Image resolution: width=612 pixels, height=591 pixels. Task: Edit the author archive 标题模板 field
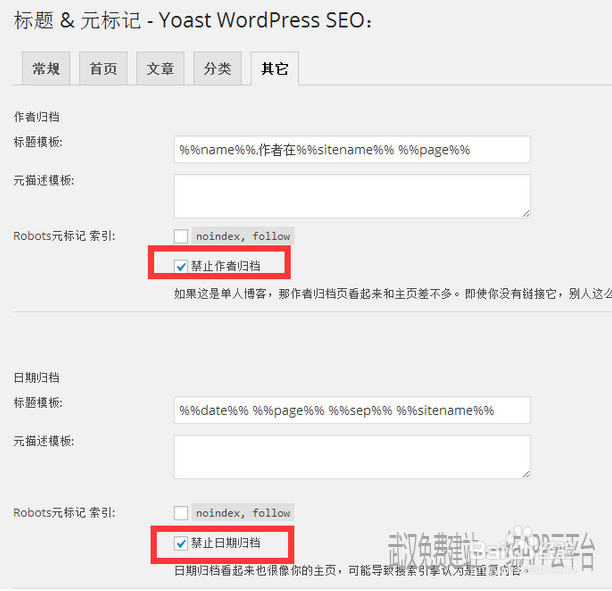pyautogui.click(x=352, y=150)
